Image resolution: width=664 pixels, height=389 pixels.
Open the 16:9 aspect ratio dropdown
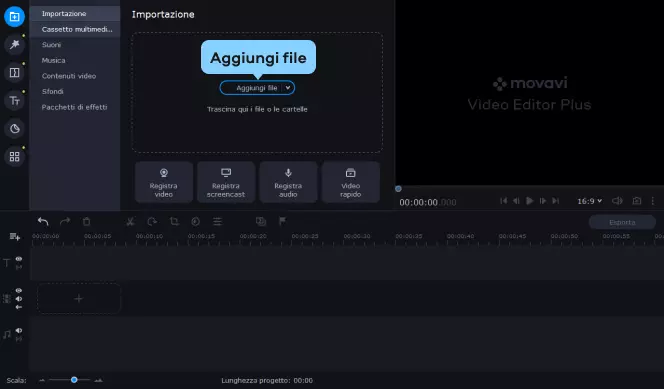(589, 201)
